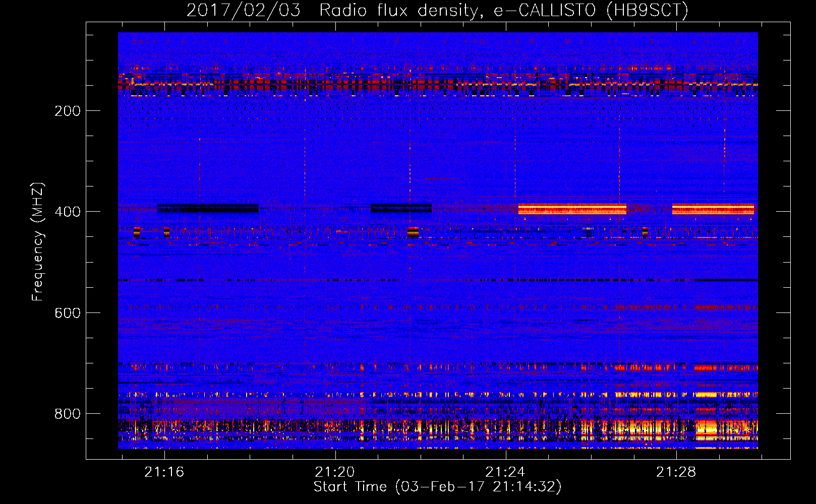Click the '21:24' time tick label
This screenshot has height=504, width=816.
tap(505, 472)
